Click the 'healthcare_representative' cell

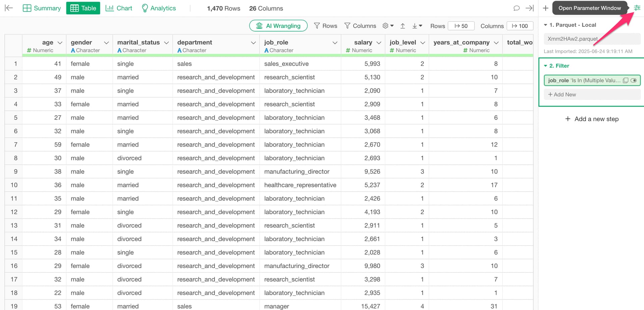(x=300, y=185)
